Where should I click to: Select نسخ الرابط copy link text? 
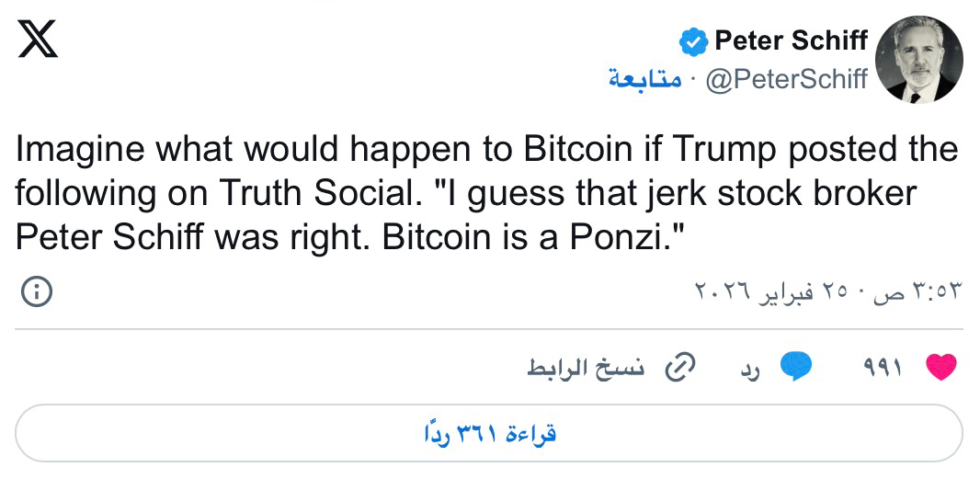pyautogui.click(x=587, y=369)
